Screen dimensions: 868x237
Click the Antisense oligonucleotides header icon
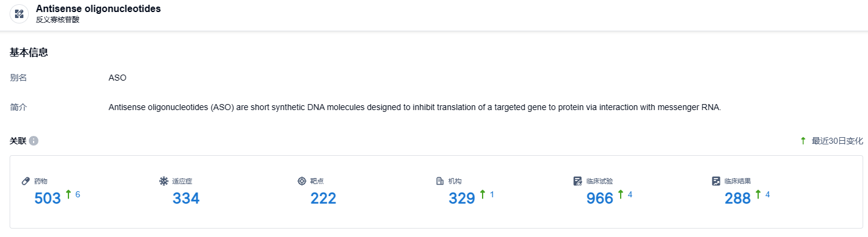pyautogui.click(x=19, y=14)
